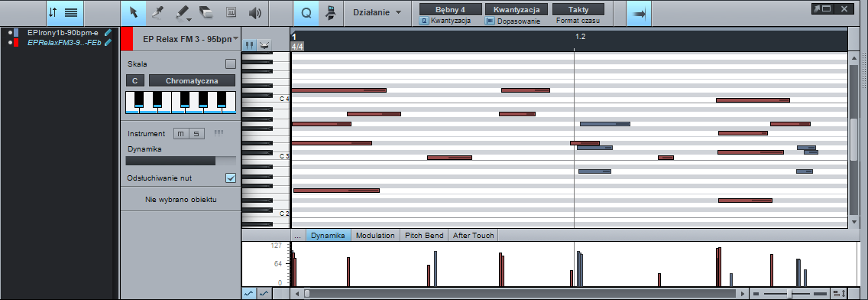Click the horizontal zoom slider thumb
The width and height of the screenshot is (868, 300).
pos(789,293)
